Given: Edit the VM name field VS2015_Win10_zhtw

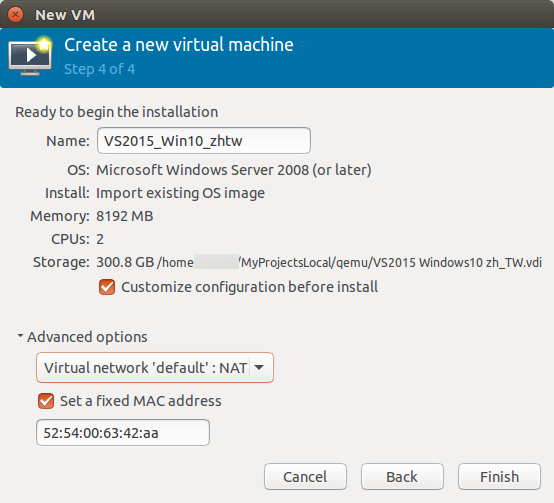Looking at the screenshot, I should pos(204,141).
